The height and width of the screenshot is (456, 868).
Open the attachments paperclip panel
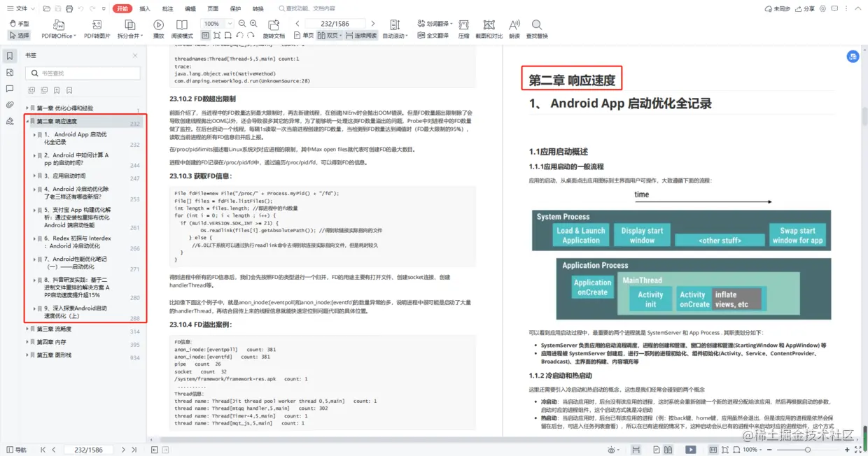click(10, 105)
